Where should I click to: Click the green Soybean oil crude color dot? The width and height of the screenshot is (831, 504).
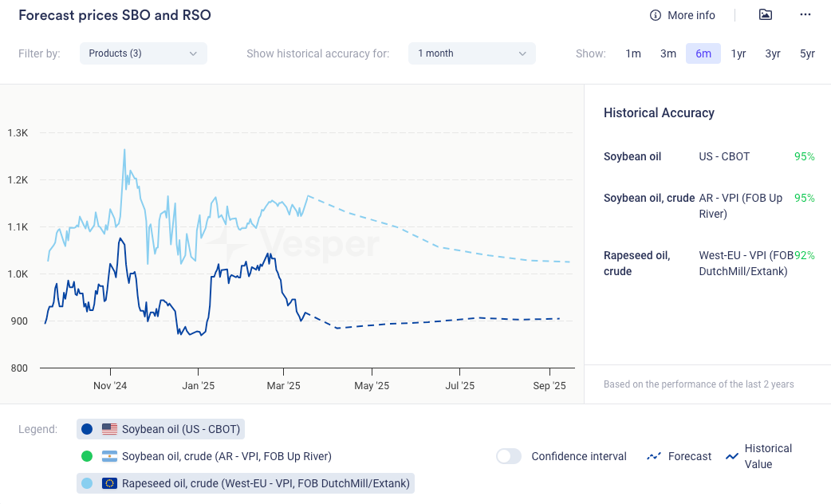[x=87, y=456]
